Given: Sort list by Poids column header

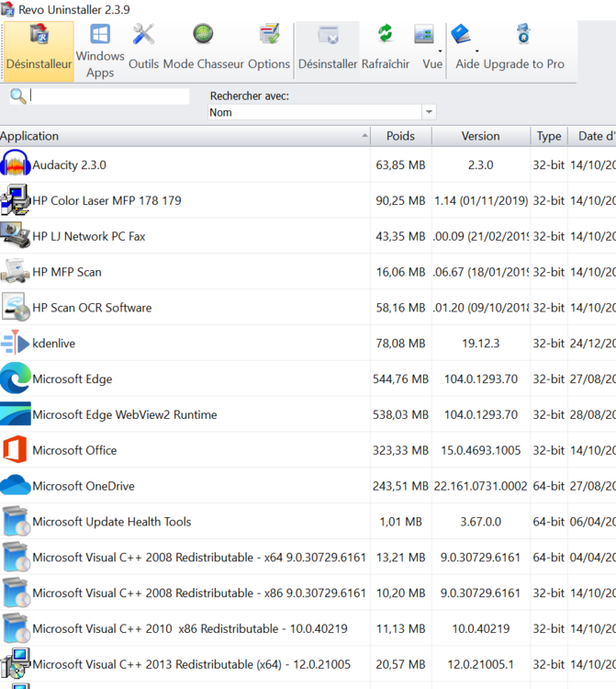Looking at the screenshot, I should click(400, 136).
